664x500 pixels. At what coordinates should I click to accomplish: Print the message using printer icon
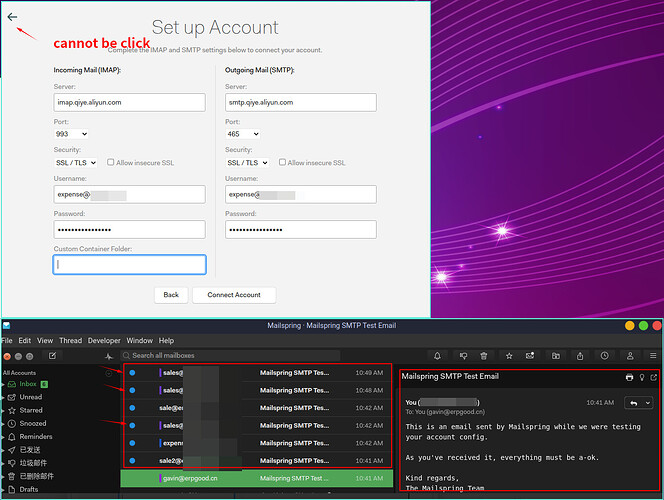tap(629, 377)
